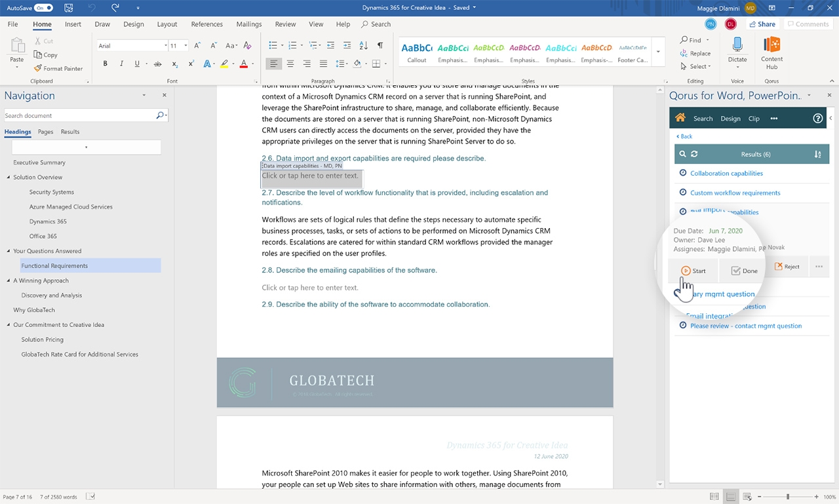839x504 pixels.
Task: Click the Dictate microphone icon
Action: pos(737,45)
